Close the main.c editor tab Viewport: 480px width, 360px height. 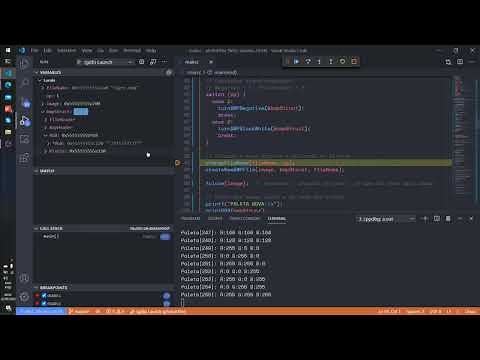click(211, 62)
